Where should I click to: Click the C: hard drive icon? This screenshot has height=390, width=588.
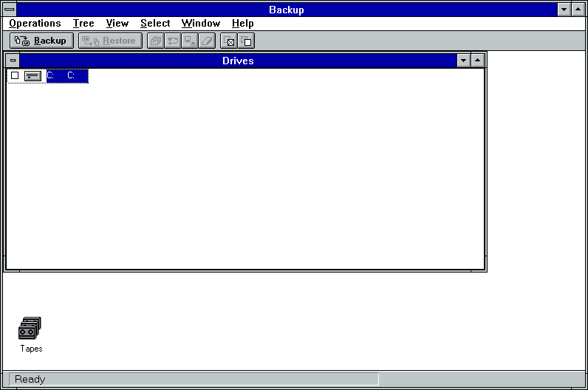point(33,75)
